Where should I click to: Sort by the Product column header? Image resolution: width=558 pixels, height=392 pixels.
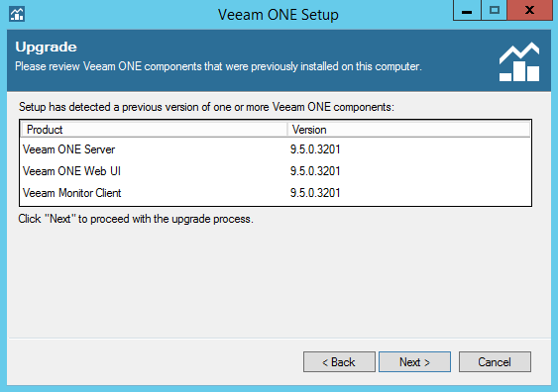(x=154, y=130)
